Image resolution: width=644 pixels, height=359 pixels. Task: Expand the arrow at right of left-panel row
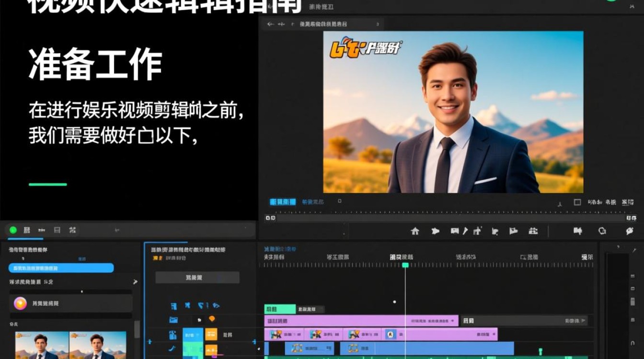135,282
